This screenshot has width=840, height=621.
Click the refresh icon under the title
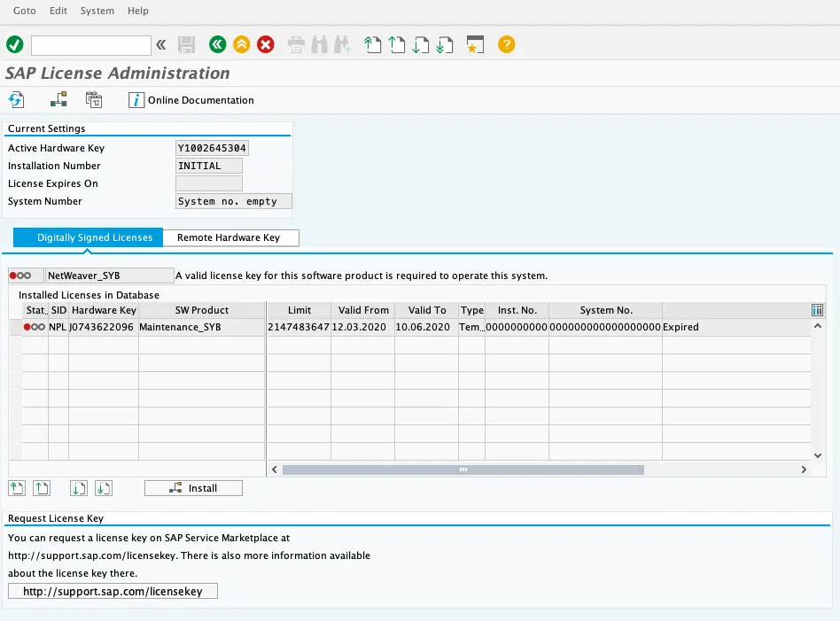(x=16, y=100)
